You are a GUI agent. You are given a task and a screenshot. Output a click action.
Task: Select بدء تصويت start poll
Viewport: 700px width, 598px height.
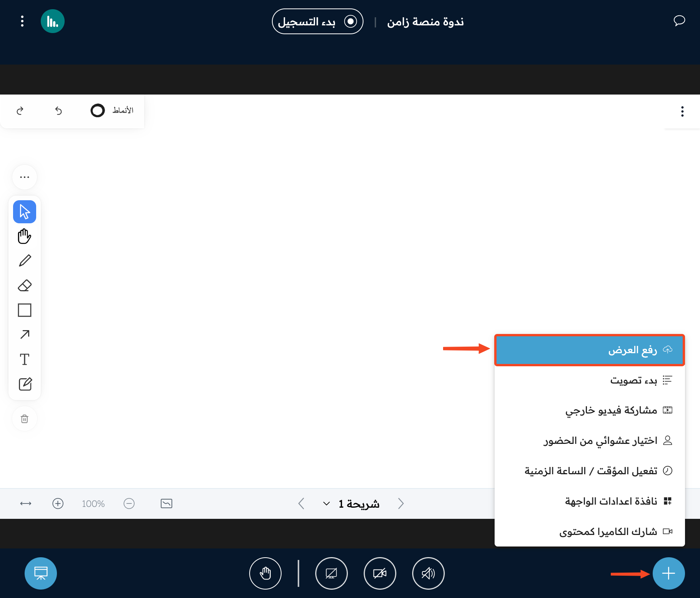click(x=590, y=380)
